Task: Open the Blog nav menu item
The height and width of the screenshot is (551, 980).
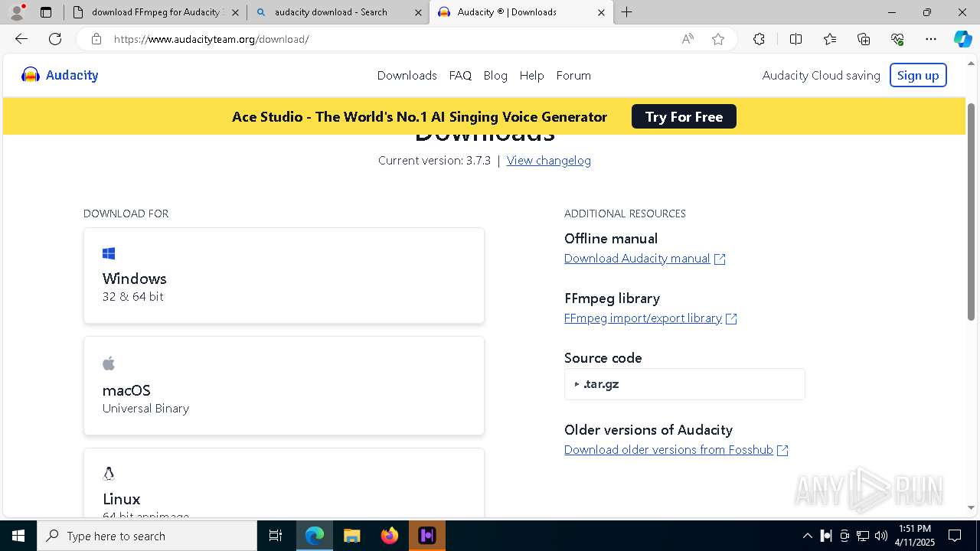Action: (495, 75)
